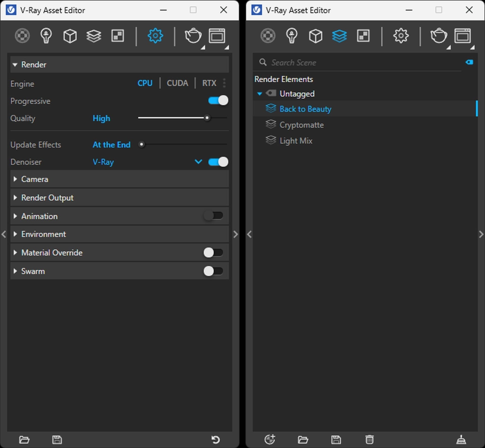The width and height of the screenshot is (485, 448).
Task: Open Textures tab in right Asset Editor
Action: (x=363, y=36)
